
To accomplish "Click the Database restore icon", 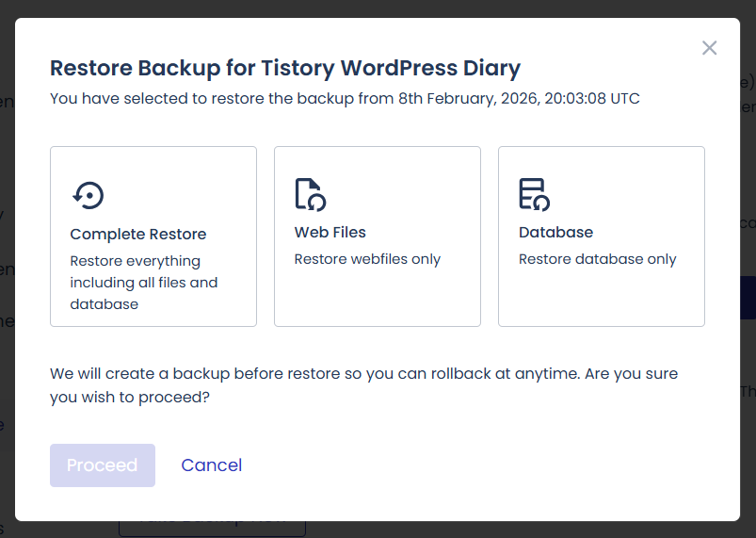I will 534,194.
